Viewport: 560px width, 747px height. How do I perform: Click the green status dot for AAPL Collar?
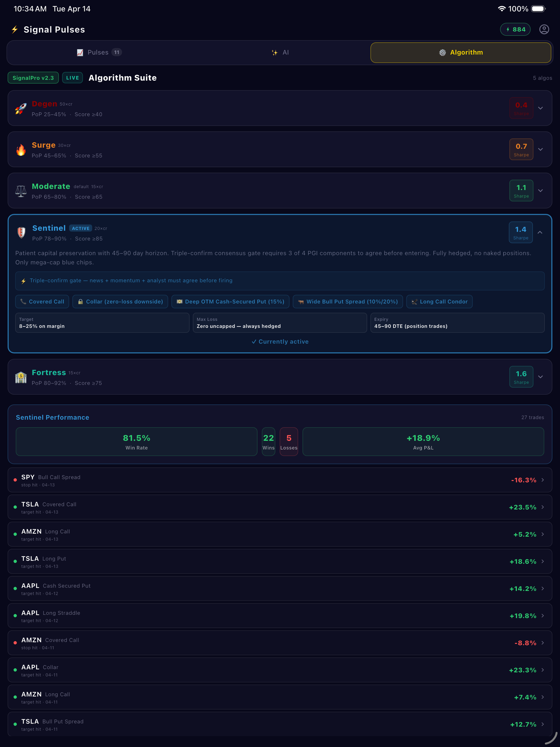15,670
